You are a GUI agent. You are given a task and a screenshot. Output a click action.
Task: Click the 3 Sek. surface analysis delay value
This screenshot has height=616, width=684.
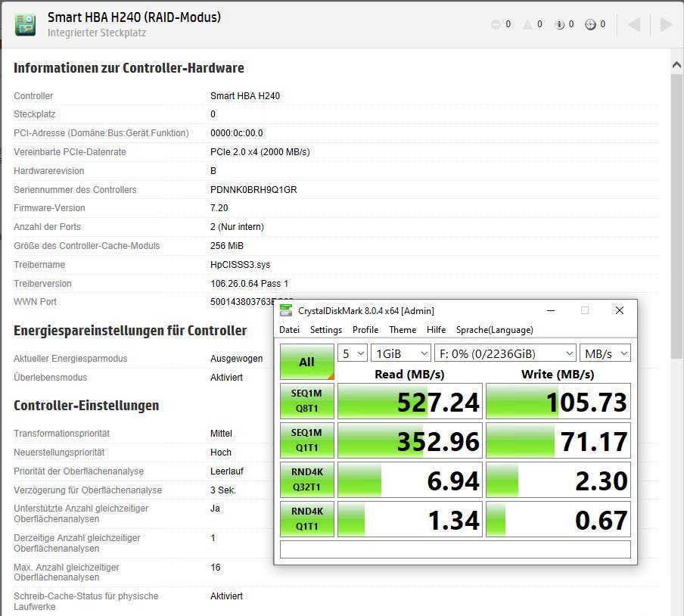pos(223,490)
